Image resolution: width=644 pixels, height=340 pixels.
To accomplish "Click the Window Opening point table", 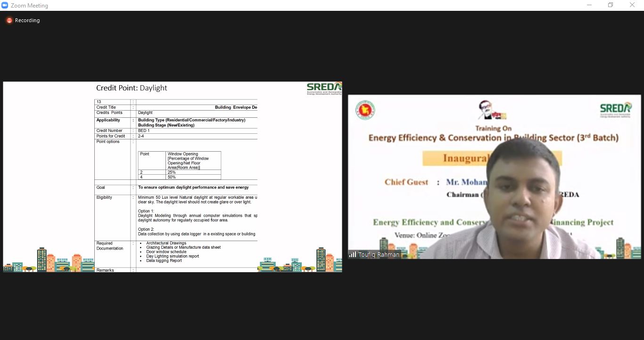I will (x=179, y=165).
